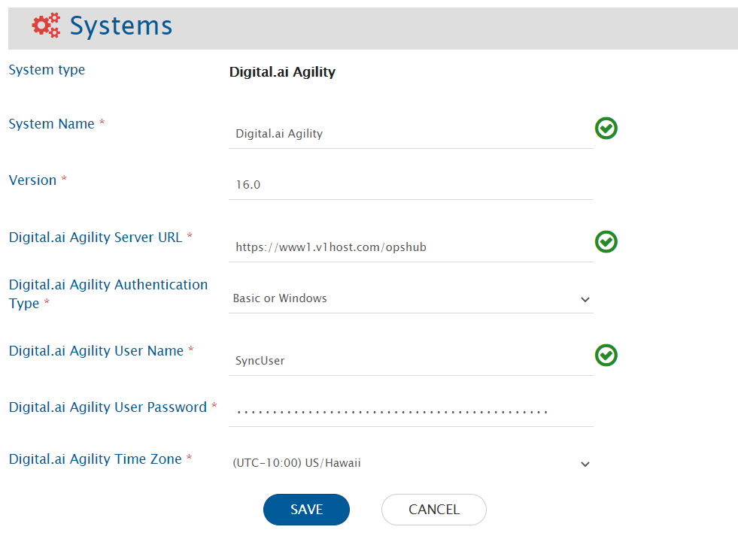738x560 pixels.
Task: Select the Server URL input field
Action: click(410, 247)
